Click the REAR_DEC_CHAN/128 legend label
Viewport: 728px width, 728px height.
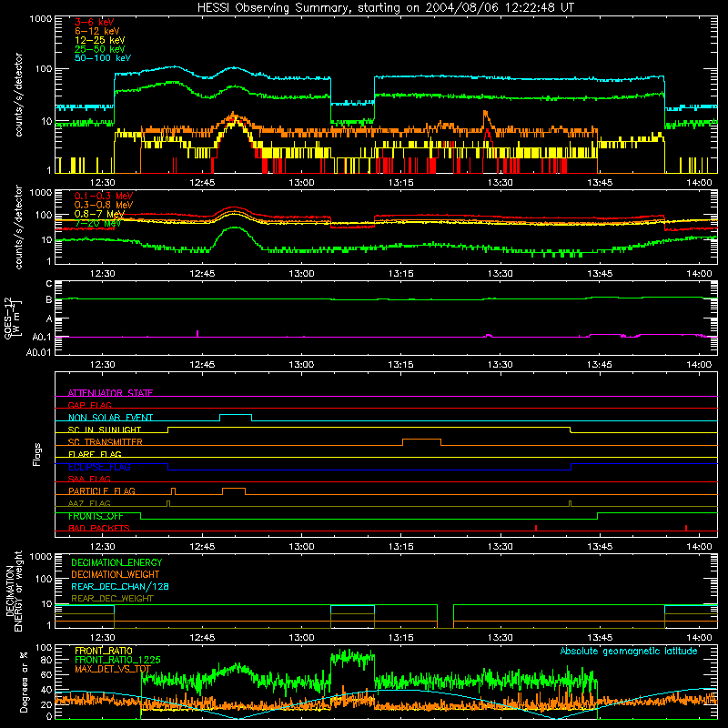[120, 586]
